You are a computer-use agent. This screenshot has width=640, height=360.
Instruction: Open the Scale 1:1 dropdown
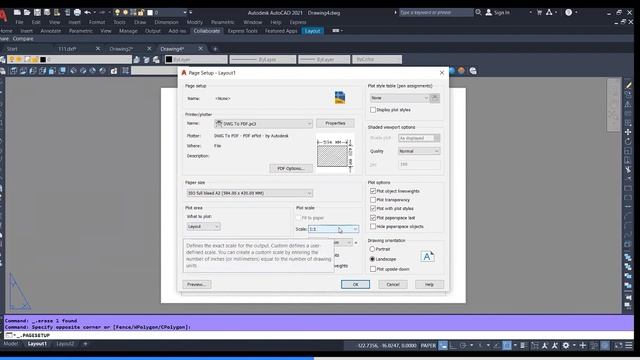pos(333,229)
